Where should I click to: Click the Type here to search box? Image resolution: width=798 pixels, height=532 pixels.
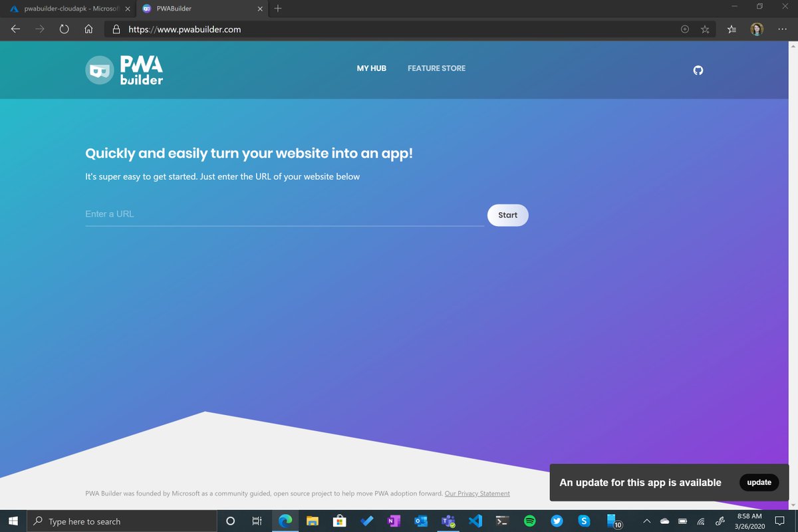[122, 521]
